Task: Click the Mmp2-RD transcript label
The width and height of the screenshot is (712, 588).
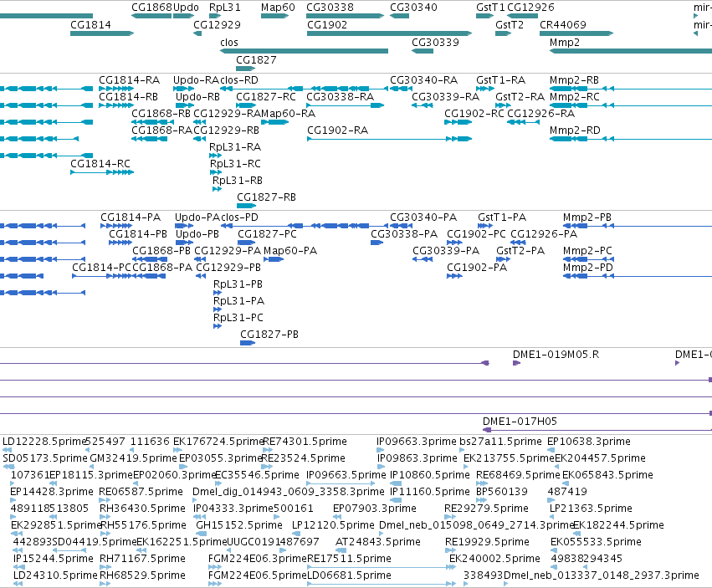Action: [x=575, y=130]
